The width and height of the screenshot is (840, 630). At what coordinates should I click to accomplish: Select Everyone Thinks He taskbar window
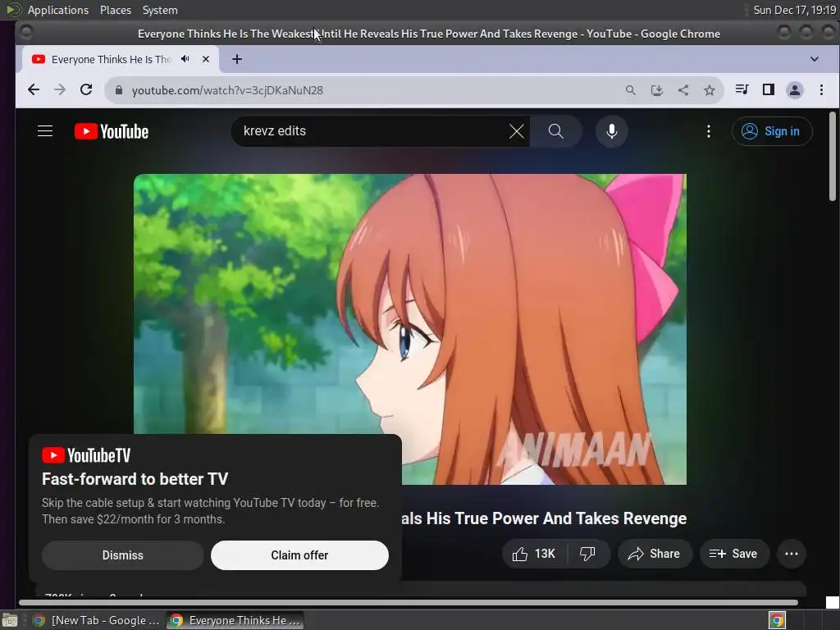[235, 620]
